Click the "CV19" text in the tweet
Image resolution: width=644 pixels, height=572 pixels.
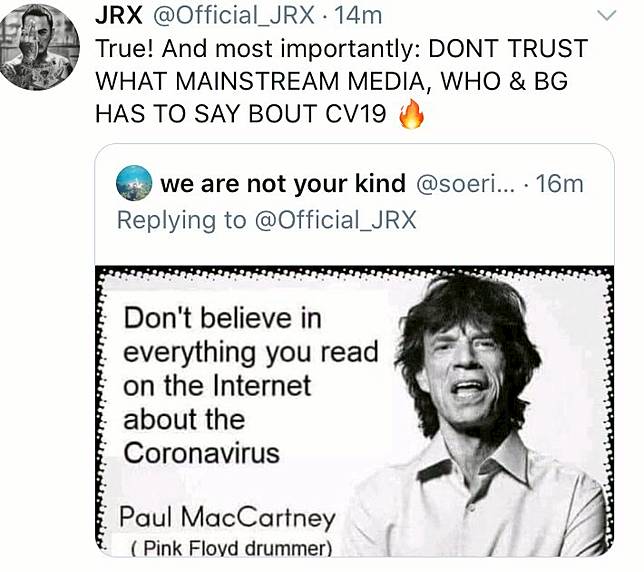354,114
